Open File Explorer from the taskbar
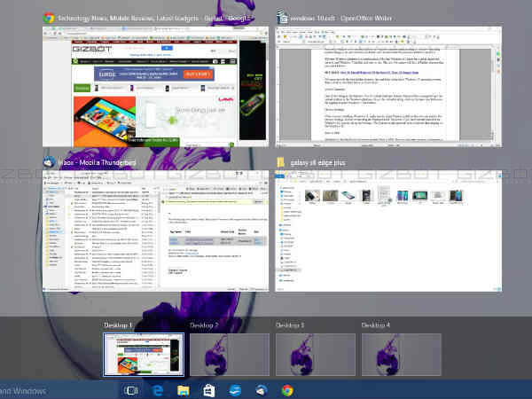The height and width of the screenshot is (399, 532). tap(184, 390)
